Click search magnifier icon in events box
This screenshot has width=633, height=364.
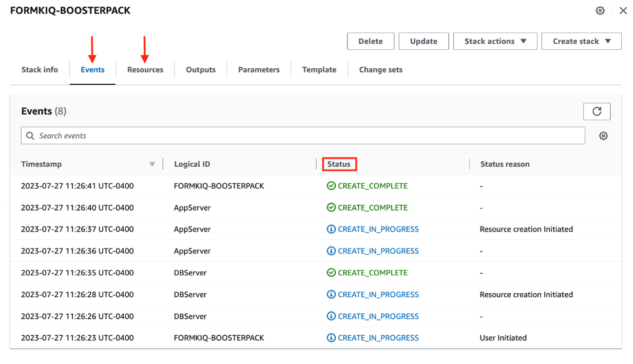[x=30, y=136]
